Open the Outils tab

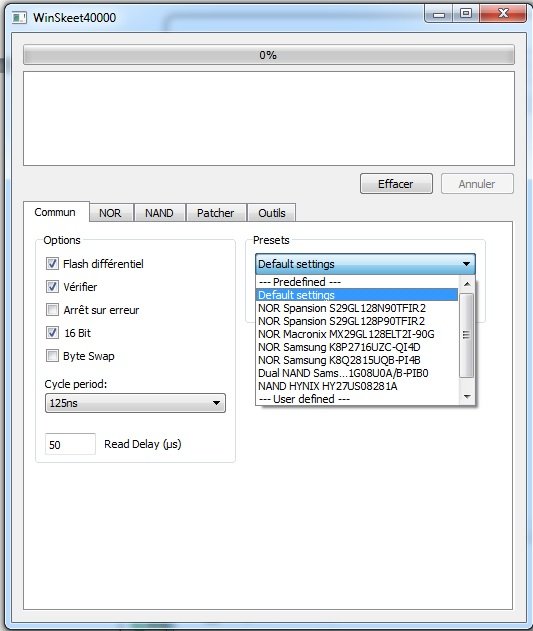272,213
